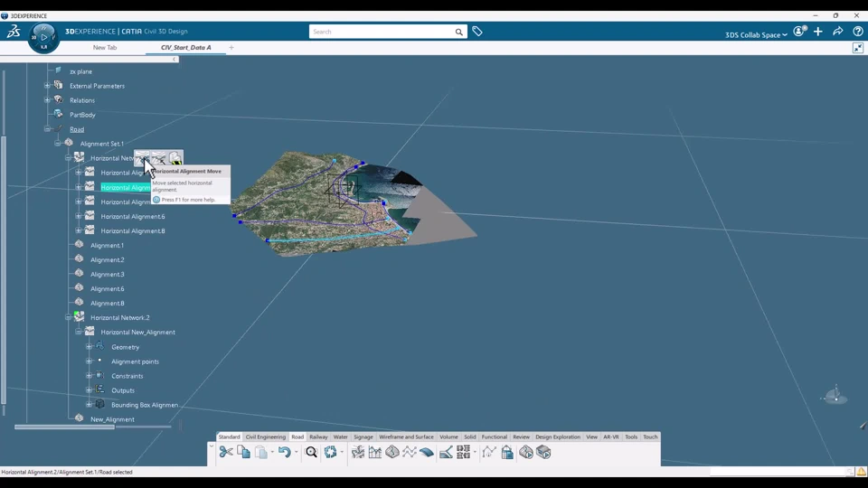Select the road alignment tool icon after Update
The height and width of the screenshot is (488, 868).
358,452
